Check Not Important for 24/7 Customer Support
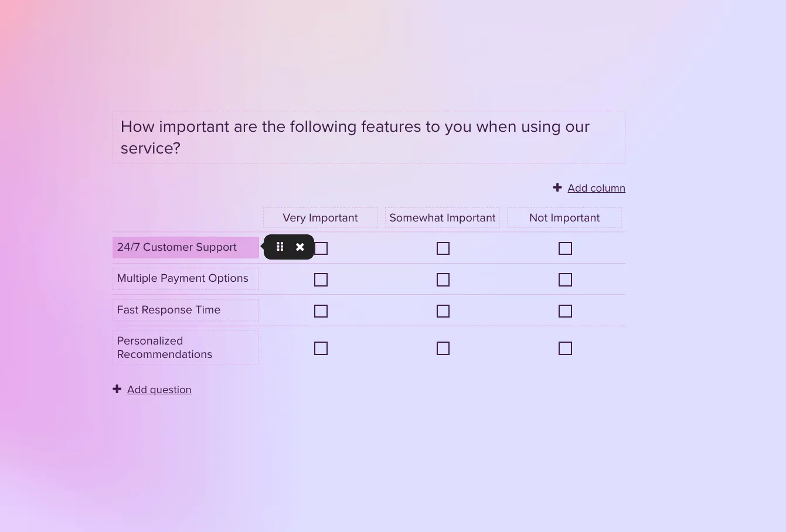The width and height of the screenshot is (786, 532). (565, 248)
